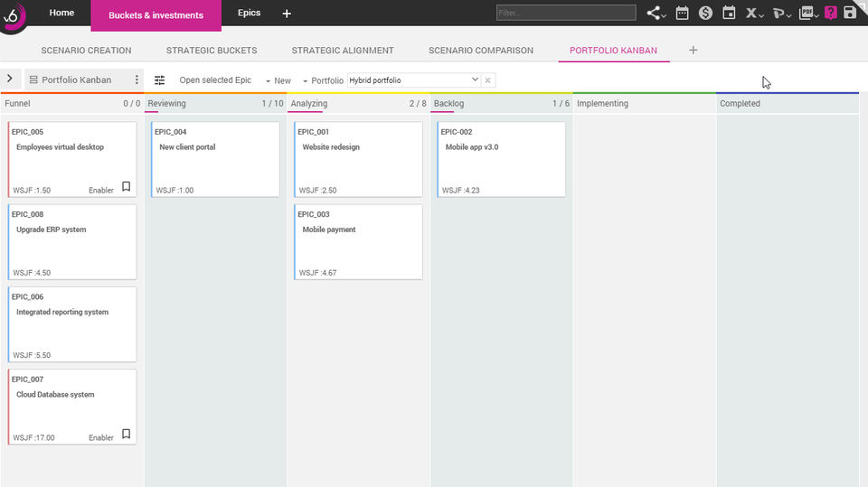868x487 pixels.
Task: Select the Mobile app v3.0 card
Action: pyautogui.click(x=501, y=159)
